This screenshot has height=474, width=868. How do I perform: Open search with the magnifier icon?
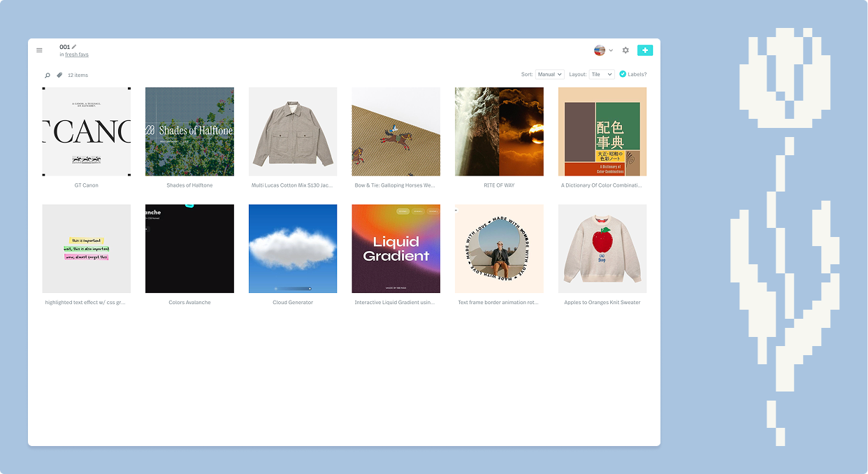[48, 76]
